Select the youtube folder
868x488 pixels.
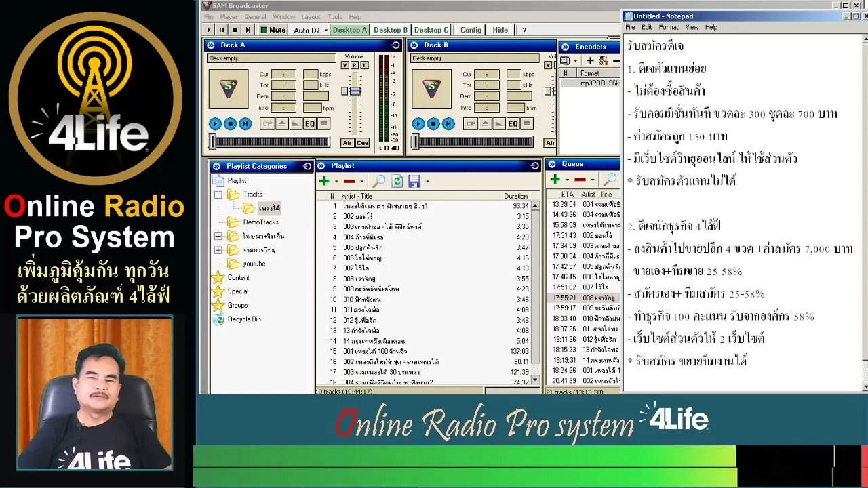tap(247, 264)
